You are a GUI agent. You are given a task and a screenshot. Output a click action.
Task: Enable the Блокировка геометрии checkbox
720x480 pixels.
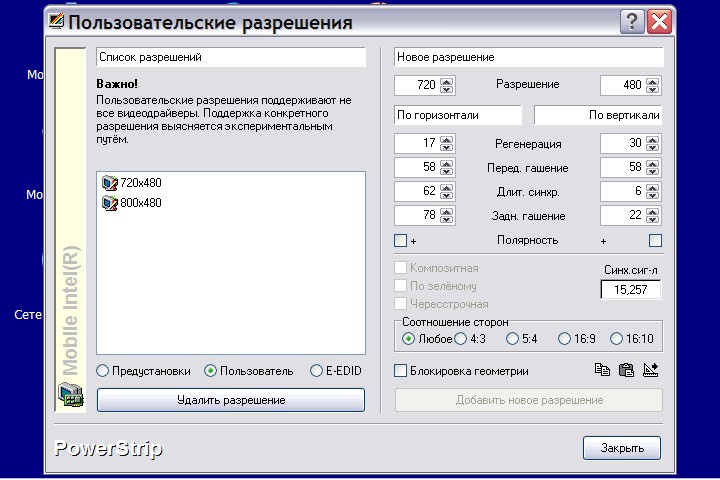tap(401, 371)
